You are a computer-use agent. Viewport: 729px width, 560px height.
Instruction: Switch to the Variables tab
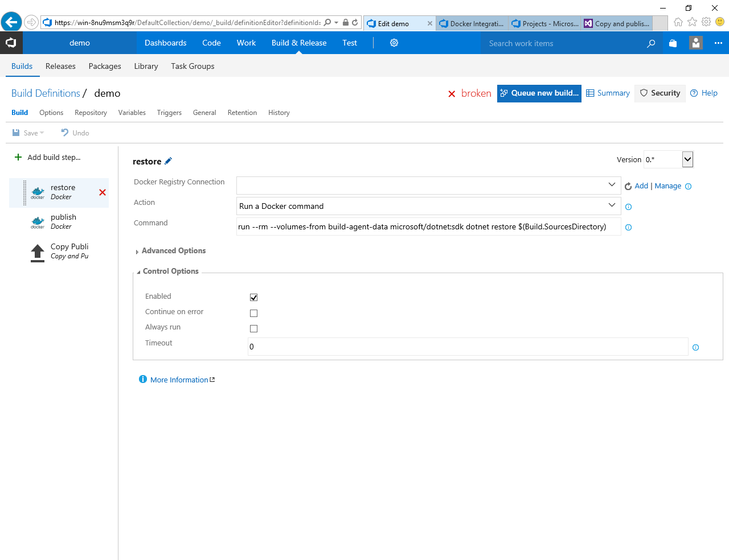tap(132, 113)
